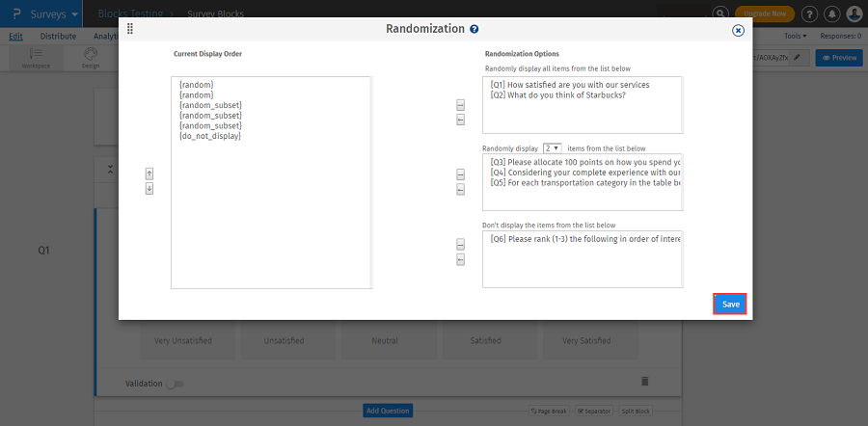Toggle the Validation switch
The height and width of the screenshot is (426, 868).
[x=175, y=384]
